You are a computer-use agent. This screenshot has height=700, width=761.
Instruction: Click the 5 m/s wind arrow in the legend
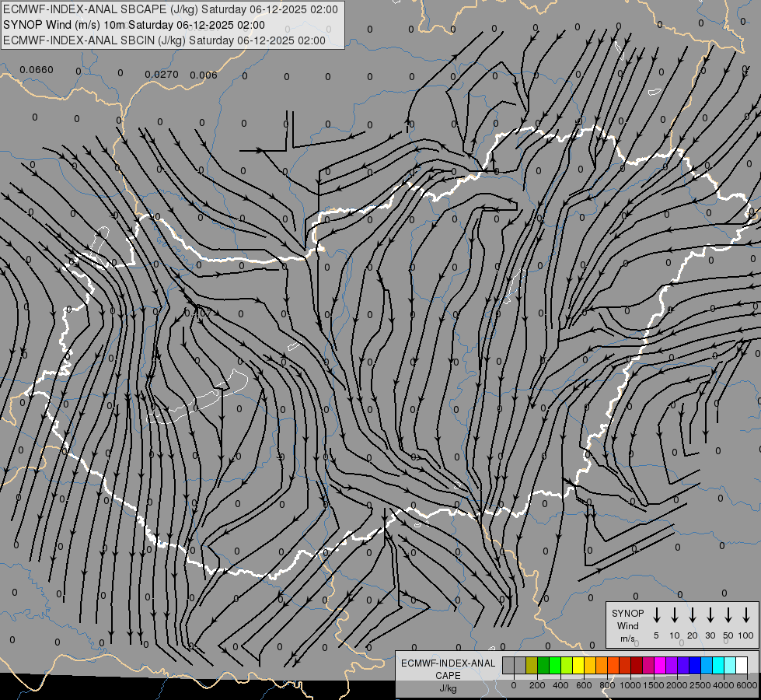pos(656,615)
